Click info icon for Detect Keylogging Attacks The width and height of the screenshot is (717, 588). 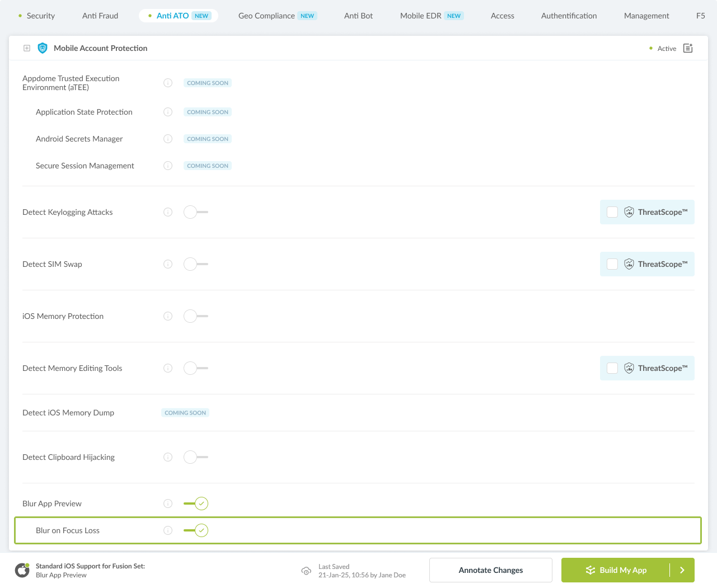(x=168, y=212)
